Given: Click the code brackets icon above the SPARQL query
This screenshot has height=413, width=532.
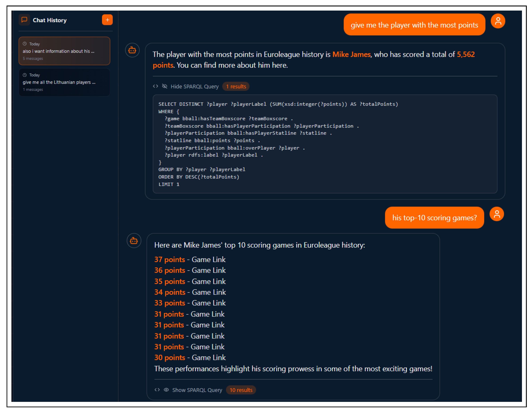Looking at the screenshot, I should coord(155,86).
